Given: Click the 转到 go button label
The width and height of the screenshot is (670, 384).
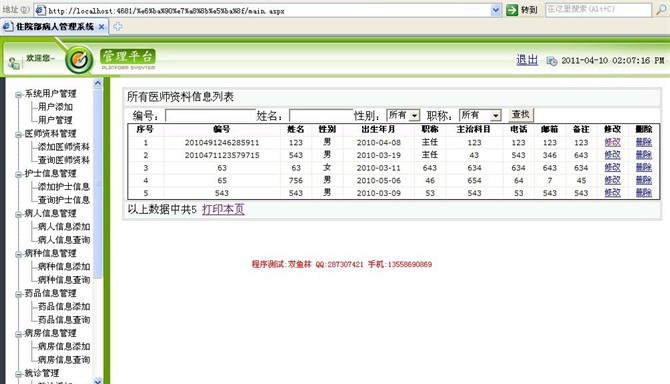Looking at the screenshot, I should [529, 10].
